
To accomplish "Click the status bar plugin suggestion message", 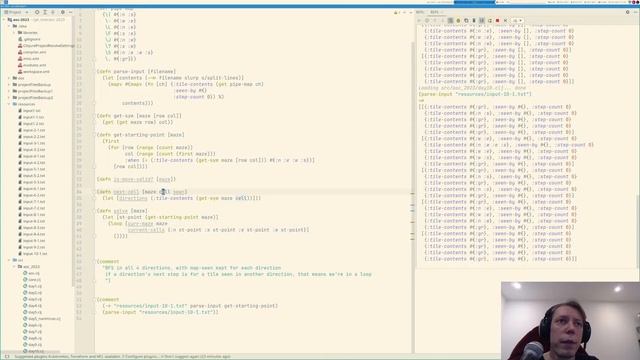I will click(x=122, y=357).
